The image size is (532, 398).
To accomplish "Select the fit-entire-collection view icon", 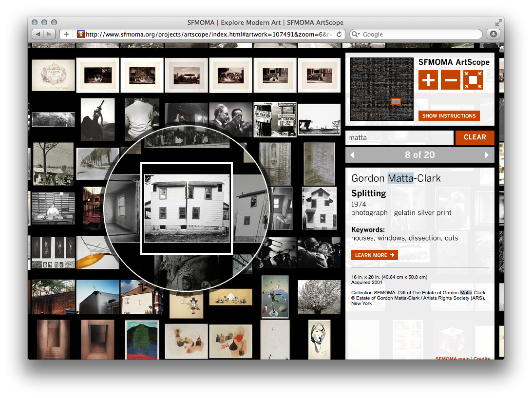I will 472,79.
